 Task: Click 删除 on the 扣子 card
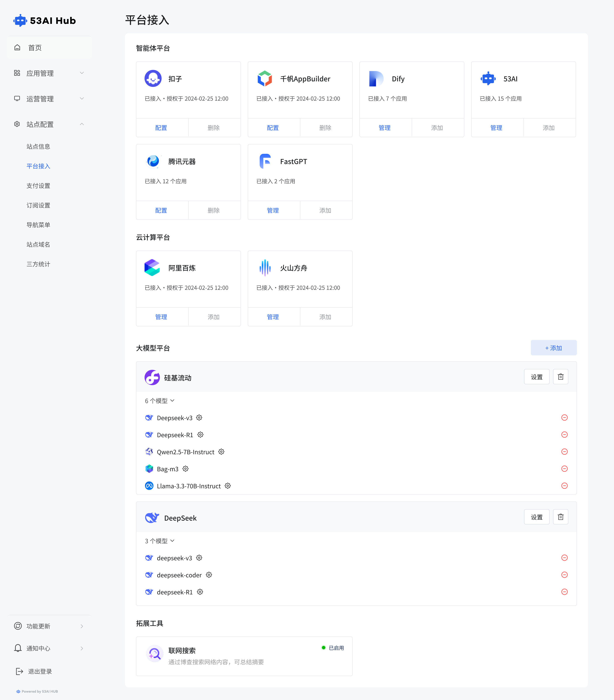(214, 128)
